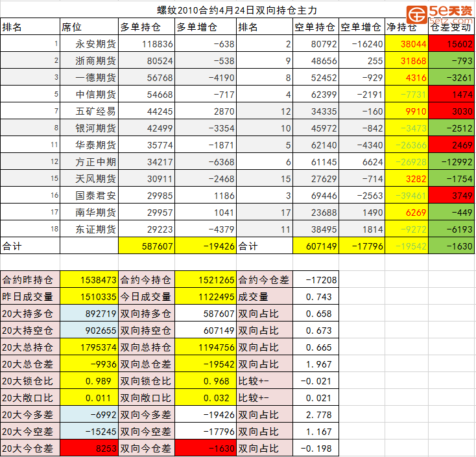Select the 浙商期货 cell
476x457 pixels.
89,61
